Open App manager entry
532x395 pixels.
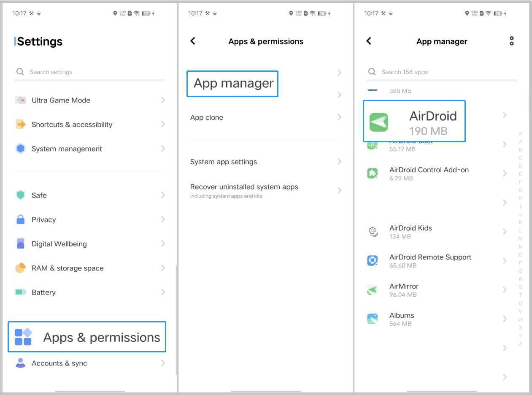tap(232, 84)
